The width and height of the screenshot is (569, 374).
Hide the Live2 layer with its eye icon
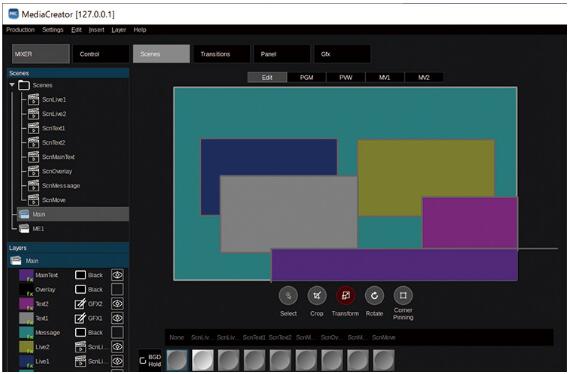[x=117, y=347]
